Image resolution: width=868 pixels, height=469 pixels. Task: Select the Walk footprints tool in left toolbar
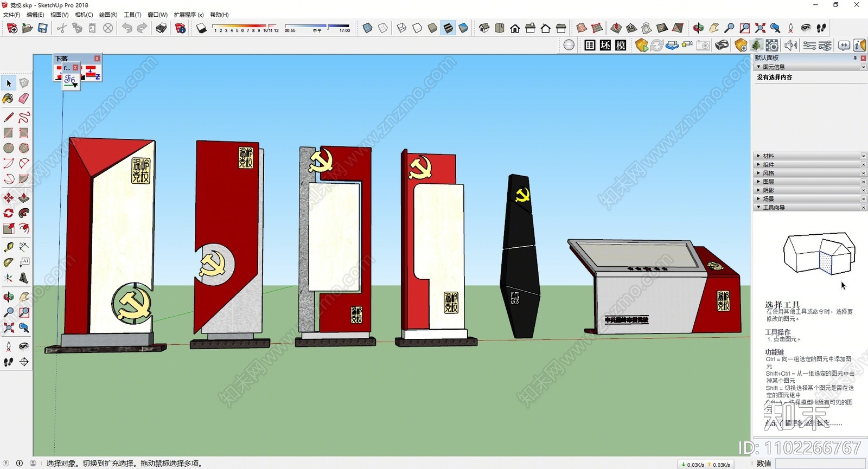pos(9,362)
